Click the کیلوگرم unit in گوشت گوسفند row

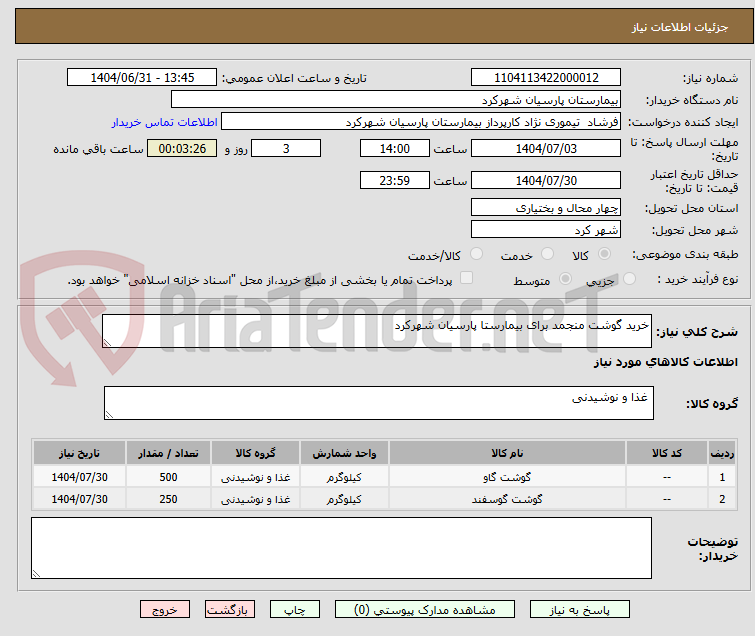point(344,499)
